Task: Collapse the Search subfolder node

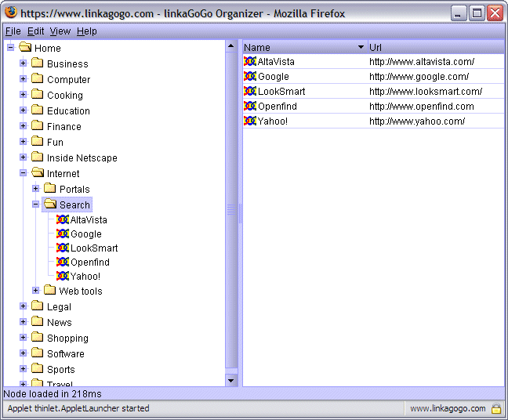Action: (x=35, y=205)
